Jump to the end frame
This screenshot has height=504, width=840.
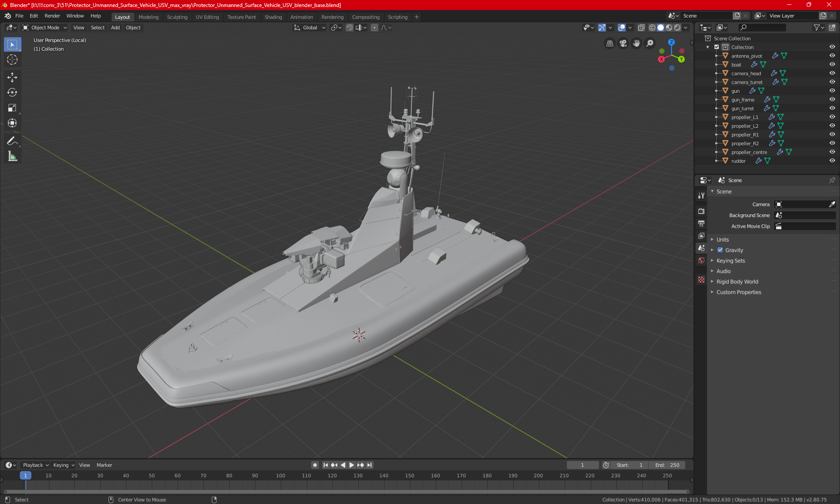point(370,465)
